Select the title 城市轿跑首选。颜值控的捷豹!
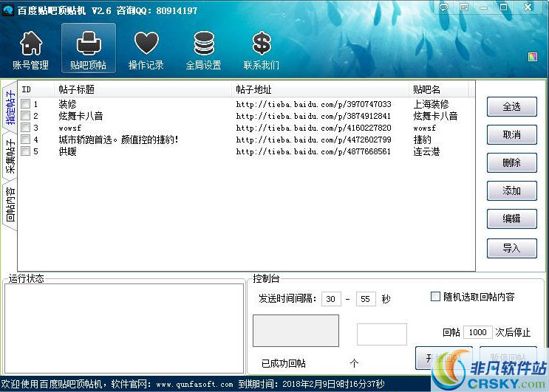The height and width of the screenshot is (392, 549). tap(118, 140)
